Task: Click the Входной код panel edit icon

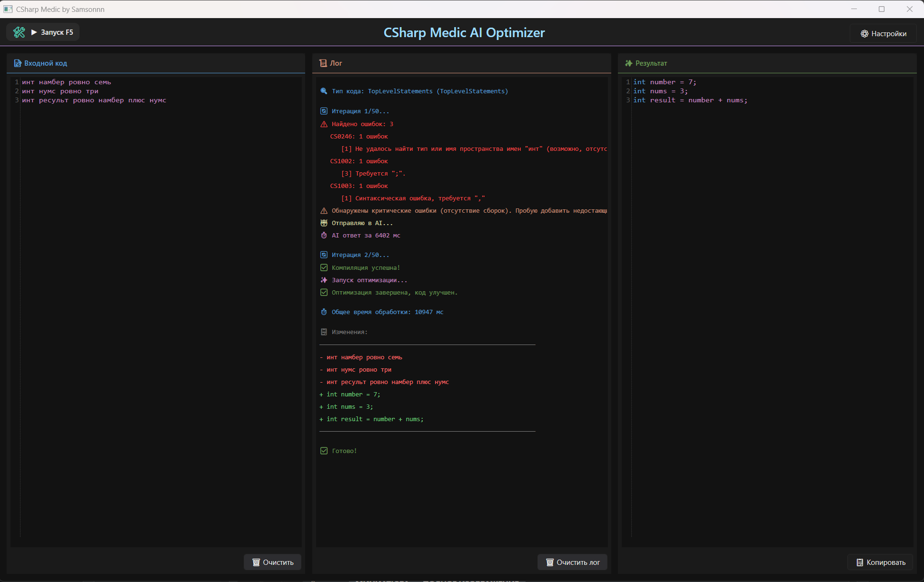Action: pos(18,63)
